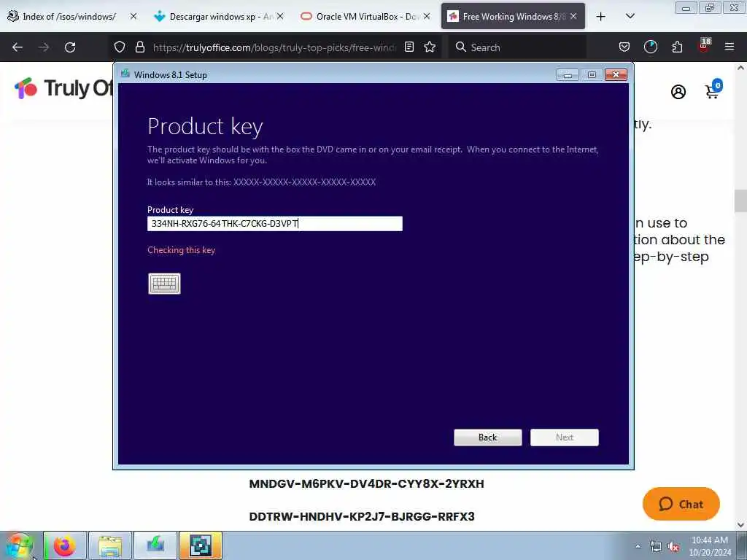
Task: Open File Explorer from the taskbar
Action: 110,545
